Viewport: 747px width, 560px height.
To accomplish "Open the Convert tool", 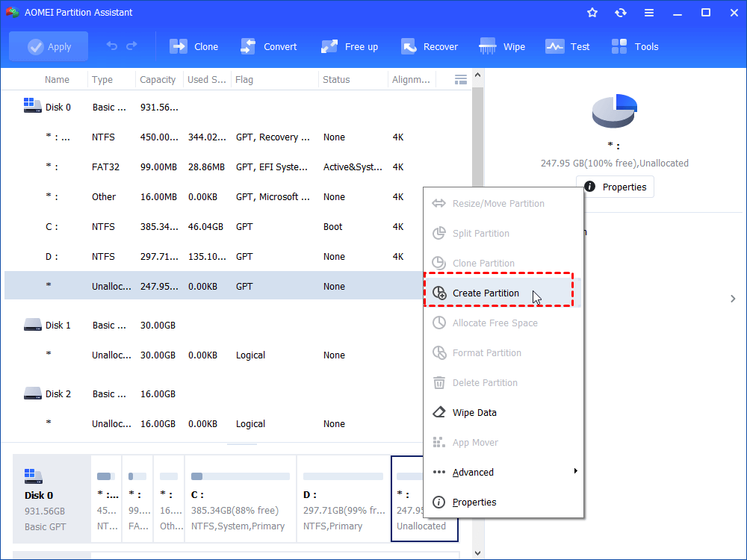I will (269, 46).
